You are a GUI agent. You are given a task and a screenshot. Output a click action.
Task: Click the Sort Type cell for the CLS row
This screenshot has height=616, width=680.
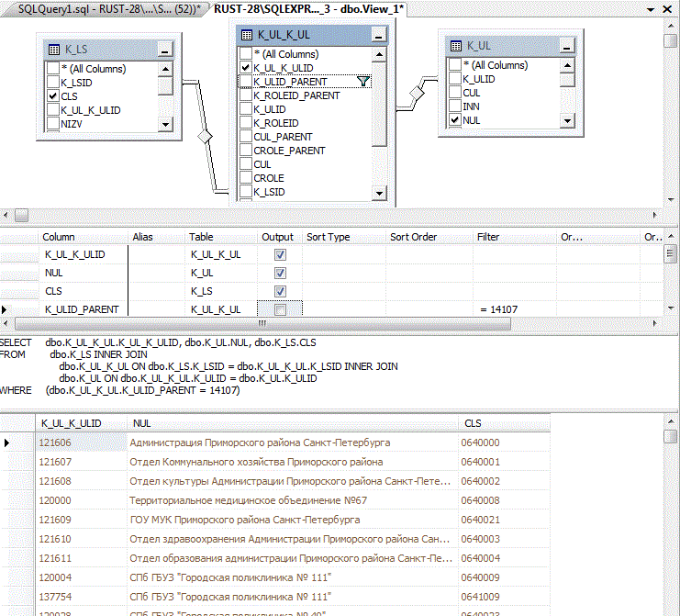click(344, 291)
